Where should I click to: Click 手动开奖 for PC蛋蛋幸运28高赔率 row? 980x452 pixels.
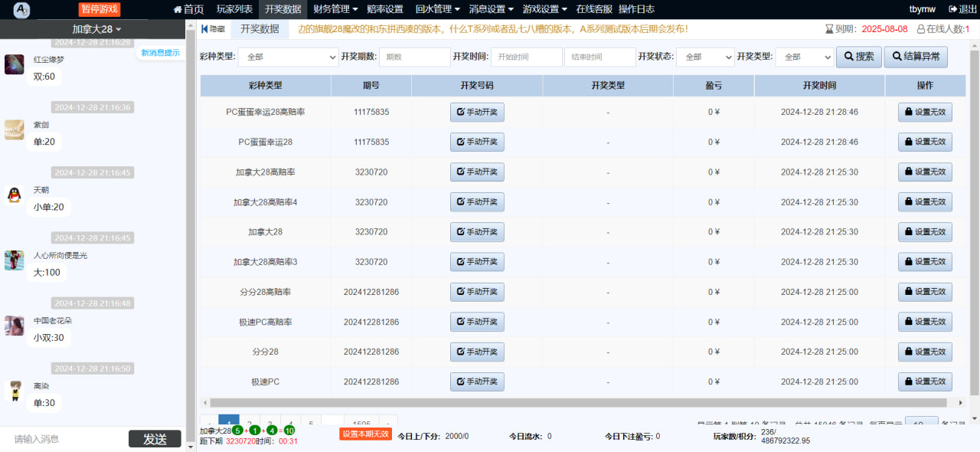[x=477, y=112]
